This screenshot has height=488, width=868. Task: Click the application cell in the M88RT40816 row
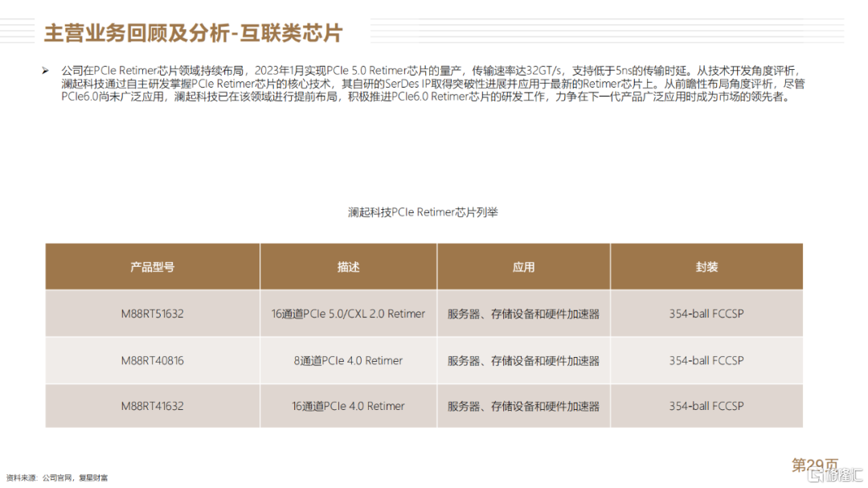pos(523,361)
